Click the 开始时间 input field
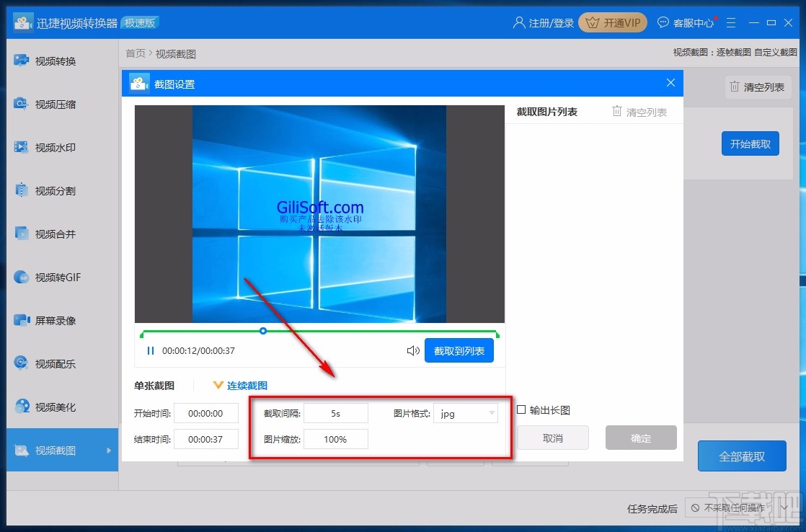806x532 pixels. pyautogui.click(x=206, y=413)
